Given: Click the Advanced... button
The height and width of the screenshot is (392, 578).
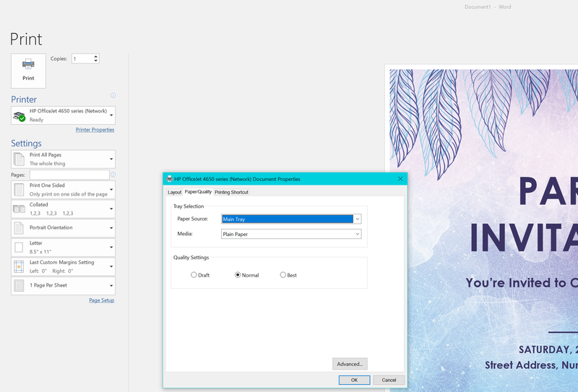Looking at the screenshot, I should tap(350, 364).
